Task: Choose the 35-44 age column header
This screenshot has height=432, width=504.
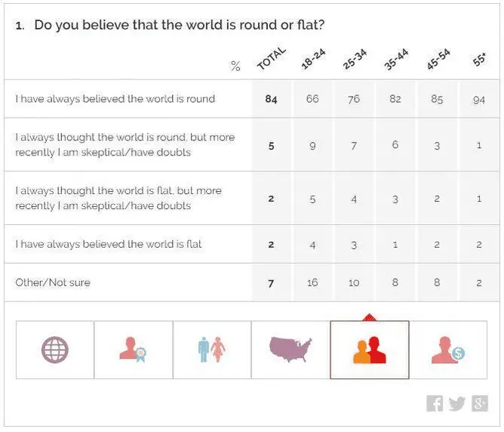Action: coord(395,60)
